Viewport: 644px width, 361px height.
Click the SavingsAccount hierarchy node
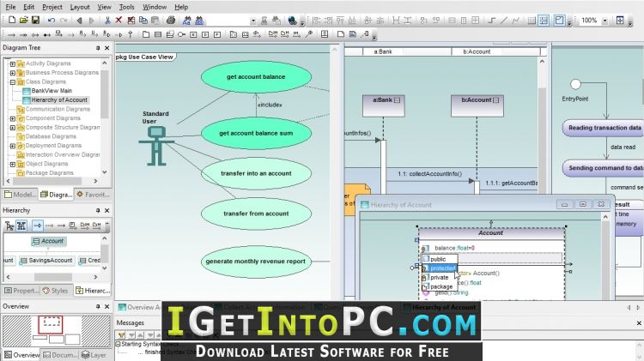point(46,261)
